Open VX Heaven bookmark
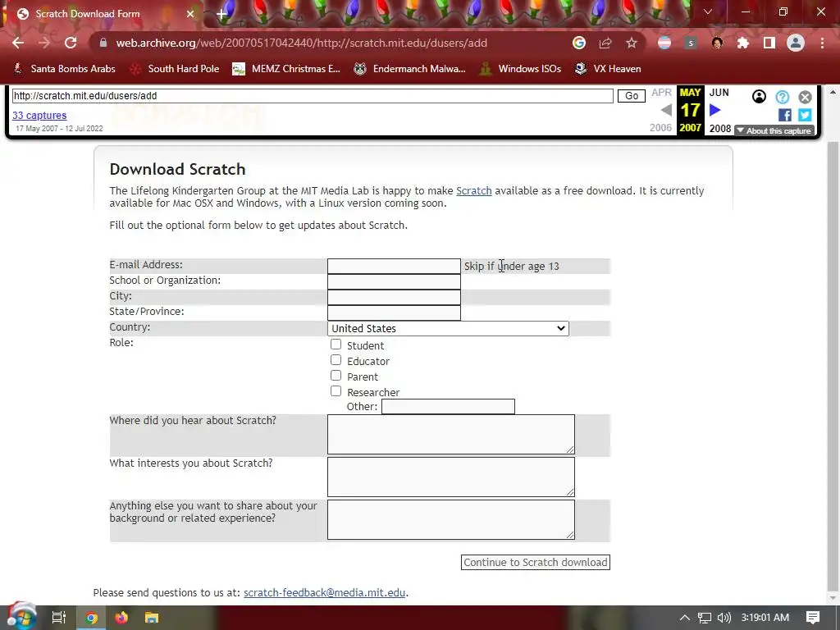840x630 pixels. point(608,69)
